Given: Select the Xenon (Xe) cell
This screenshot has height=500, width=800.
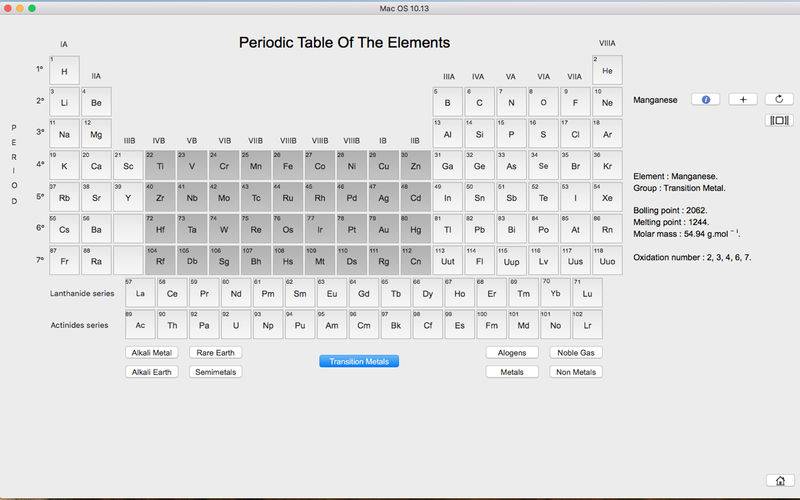Looking at the screenshot, I should click(607, 197).
